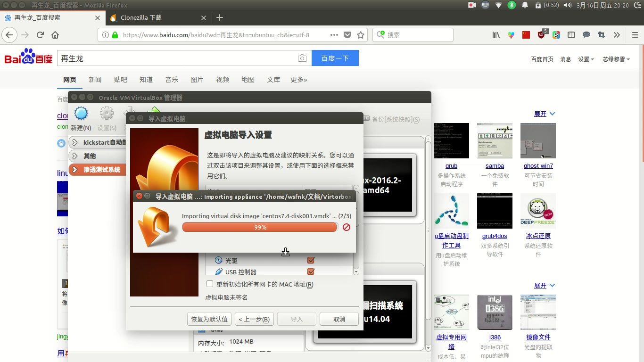Image resolution: width=644 pixels, height=362 pixels.
Task: Open the i386 Intel thumbnail
Action: point(495,312)
